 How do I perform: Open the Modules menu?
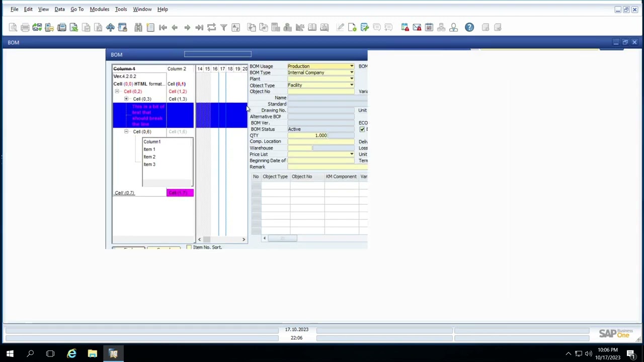click(99, 9)
